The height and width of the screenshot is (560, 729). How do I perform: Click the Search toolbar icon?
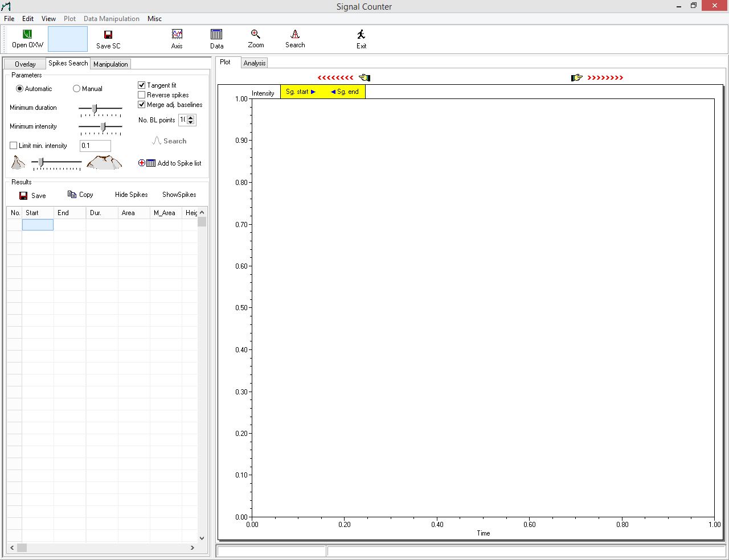(295, 35)
